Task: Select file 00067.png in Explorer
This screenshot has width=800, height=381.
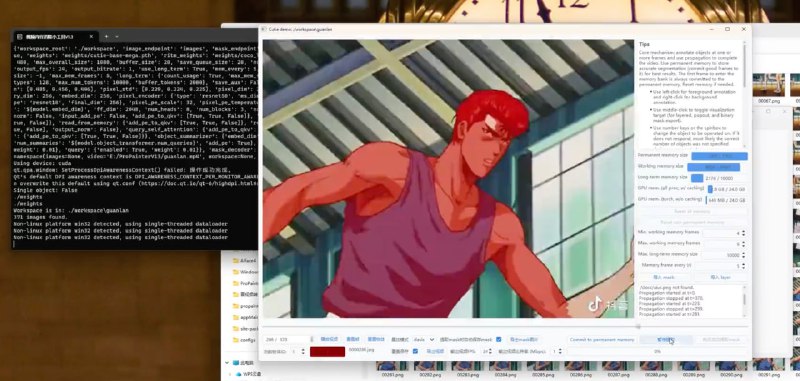Action: click(769, 88)
